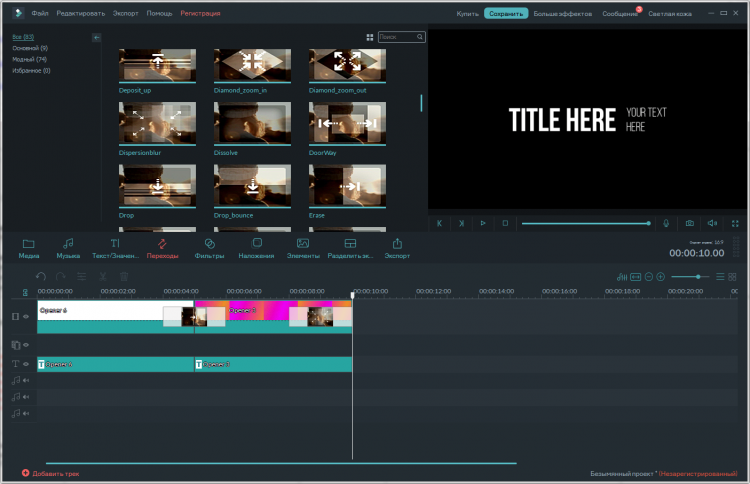Select the Opener 3 text clip in timeline

coord(273,364)
